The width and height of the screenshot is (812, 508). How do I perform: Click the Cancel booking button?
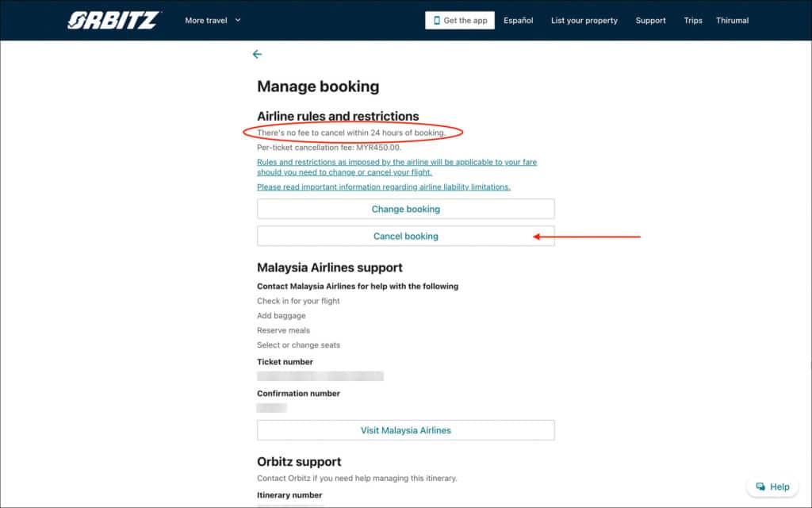[x=405, y=236]
